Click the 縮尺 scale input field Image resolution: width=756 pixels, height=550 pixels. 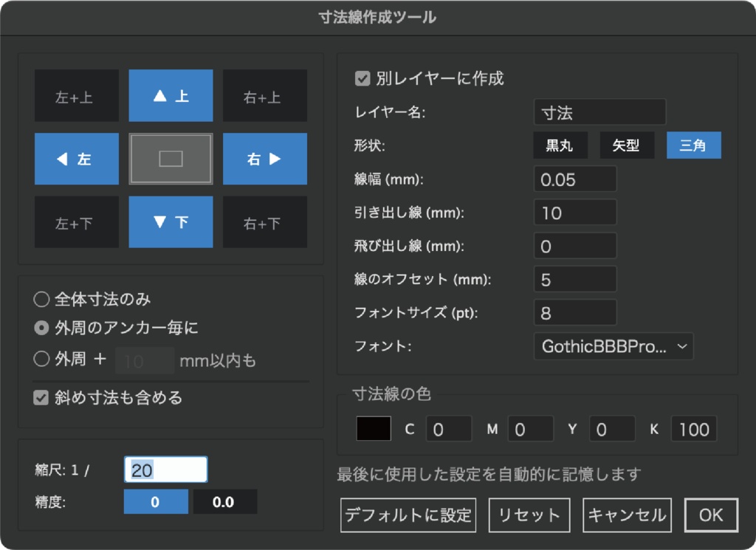pyautogui.click(x=166, y=470)
